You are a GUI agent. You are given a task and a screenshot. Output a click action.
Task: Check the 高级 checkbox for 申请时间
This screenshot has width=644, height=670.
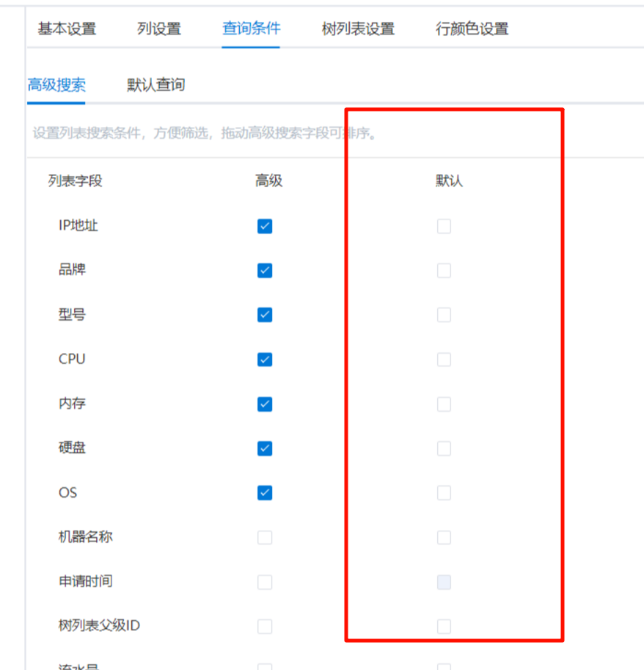(x=265, y=582)
